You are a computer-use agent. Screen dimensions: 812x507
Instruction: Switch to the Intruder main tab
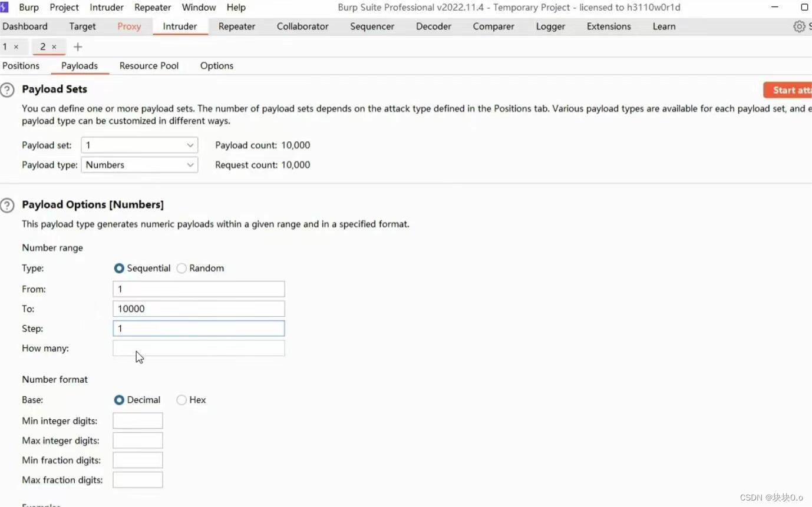coord(180,26)
